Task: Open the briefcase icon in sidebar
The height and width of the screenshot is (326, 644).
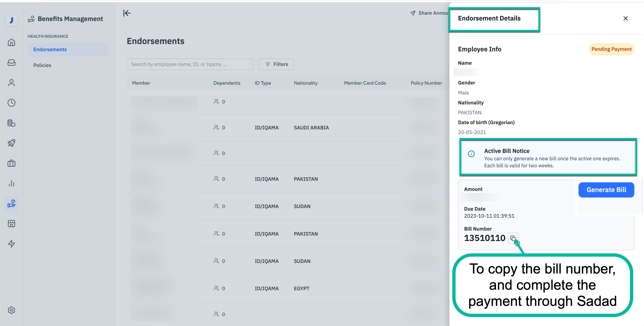Action: [x=11, y=163]
